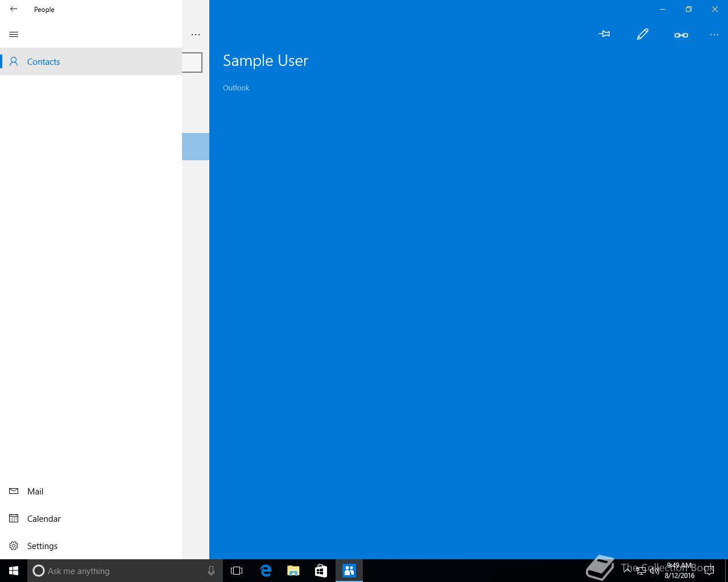The height and width of the screenshot is (582, 728).
Task: Click the Sample User contact name
Action: 266,60
